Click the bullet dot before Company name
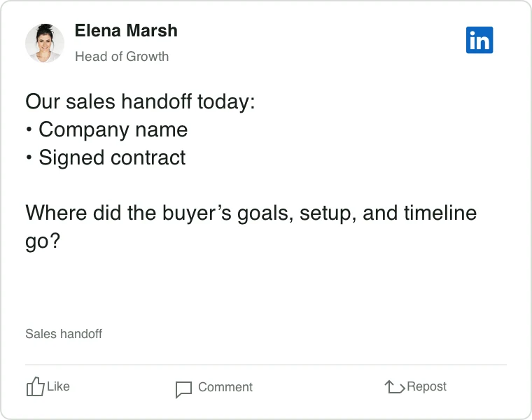The width and height of the screenshot is (532, 420). click(x=29, y=129)
